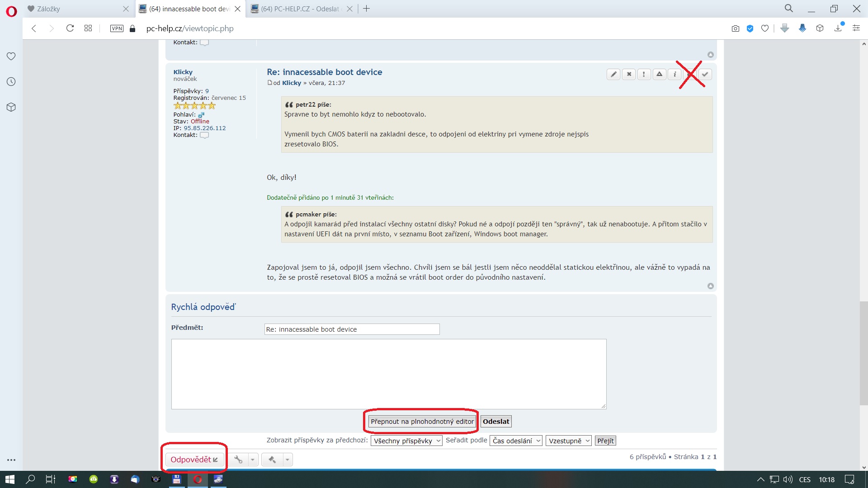Take a snapshot with the camera icon
The height and width of the screenshot is (488, 868).
(x=736, y=28)
